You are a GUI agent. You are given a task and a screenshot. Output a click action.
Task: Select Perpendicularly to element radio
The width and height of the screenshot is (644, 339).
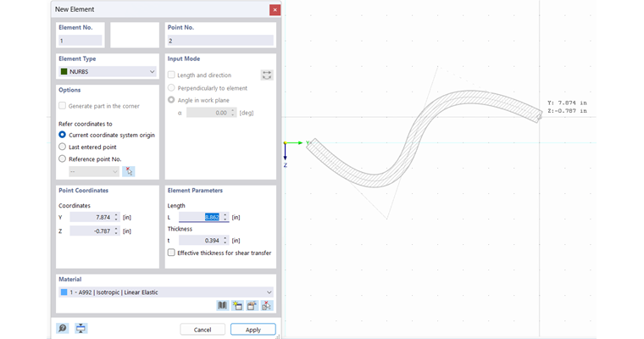tap(171, 88)
